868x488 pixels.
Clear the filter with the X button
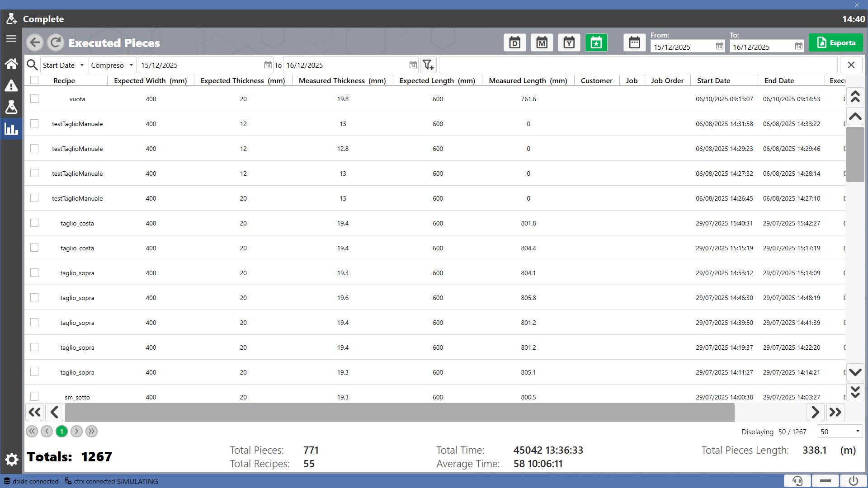click(851, 65)
